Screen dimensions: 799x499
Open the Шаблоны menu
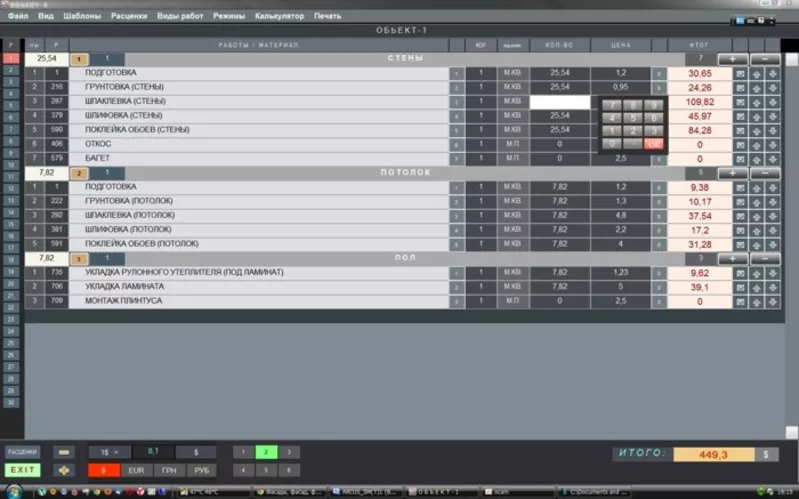tap(82, 16)
